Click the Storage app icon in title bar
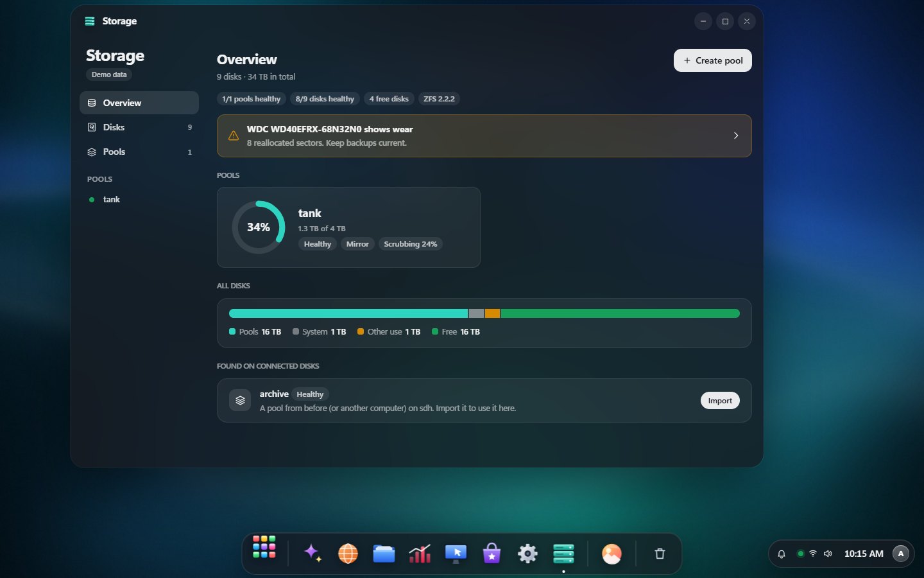Image resolution: width=924 pixels, height=578 pixels. (90, 21)
